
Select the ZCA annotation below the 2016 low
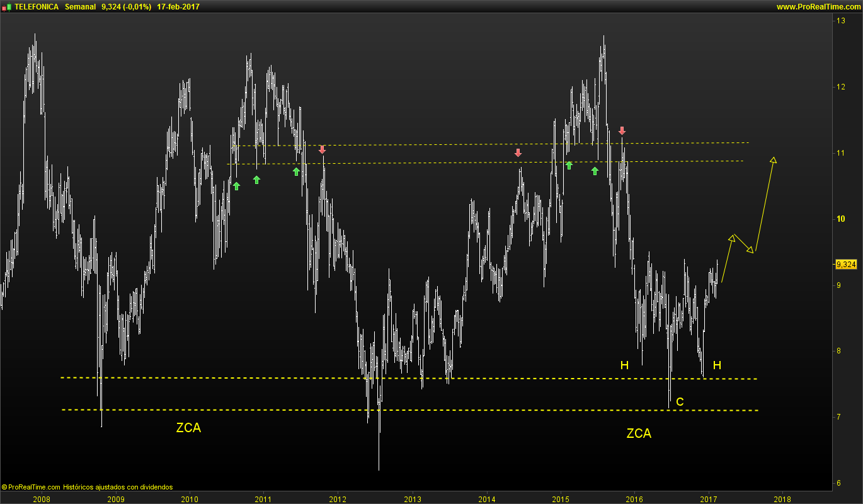point(639,433)
